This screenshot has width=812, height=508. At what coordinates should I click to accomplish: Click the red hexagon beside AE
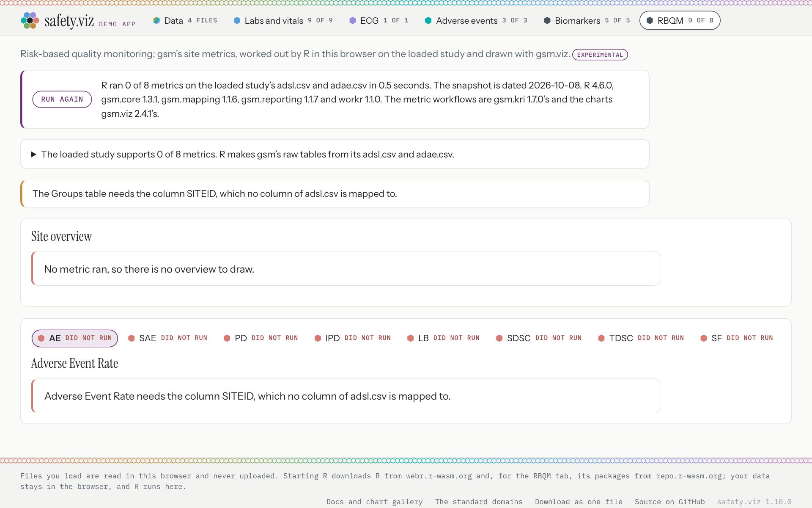pyautogui.click(x=41, y=338)
